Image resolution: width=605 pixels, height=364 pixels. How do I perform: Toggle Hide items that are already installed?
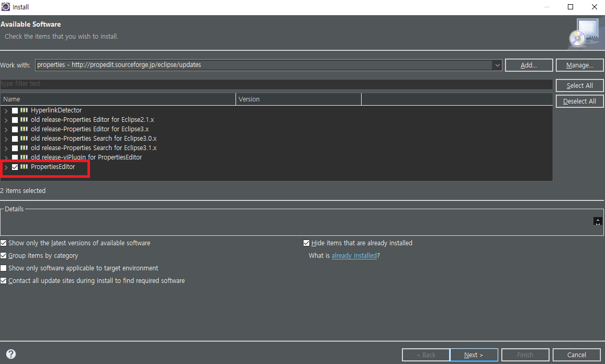pyautogui.click(x=306, y=243)
